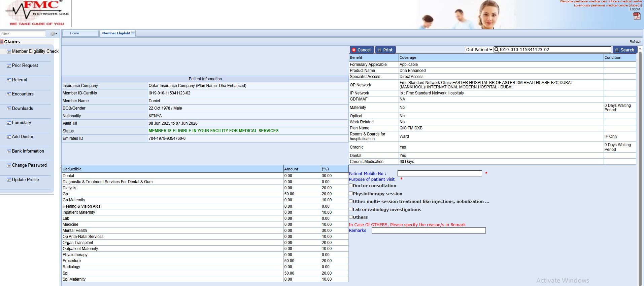644x286 pixels.
Task: Click the Patient Mobile No field
Action: [439, 173]
